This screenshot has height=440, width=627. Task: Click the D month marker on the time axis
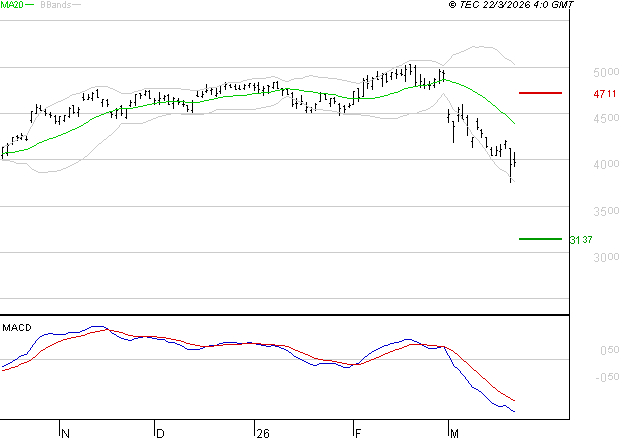click(160, 434)
